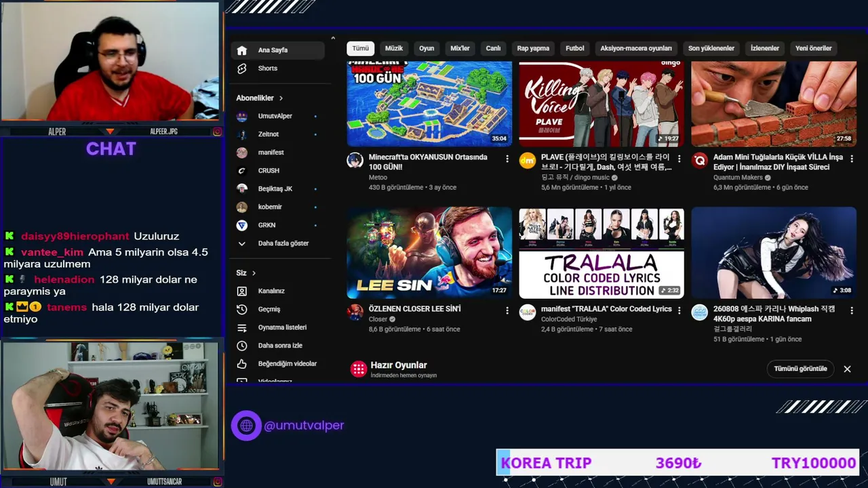Open options menu for PLAVE Killing Voice video

pos(679,159)
